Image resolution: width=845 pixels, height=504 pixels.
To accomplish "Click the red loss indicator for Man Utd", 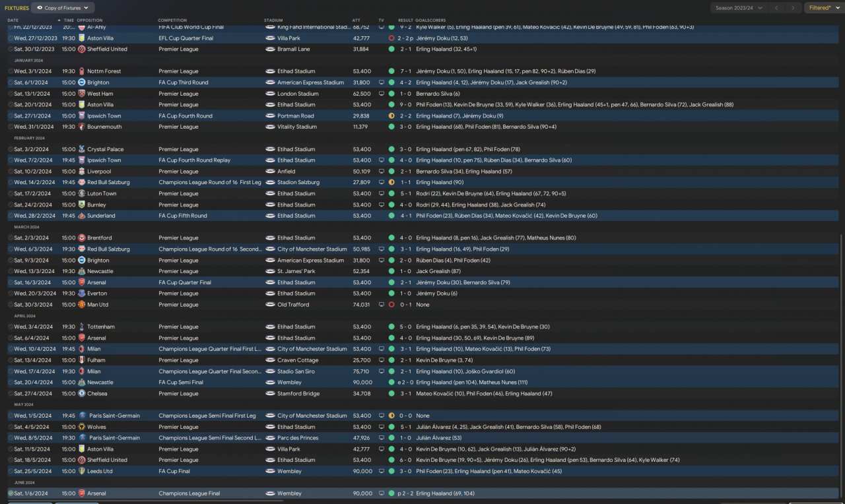I will pyautogui.click(x=391, y=305).
